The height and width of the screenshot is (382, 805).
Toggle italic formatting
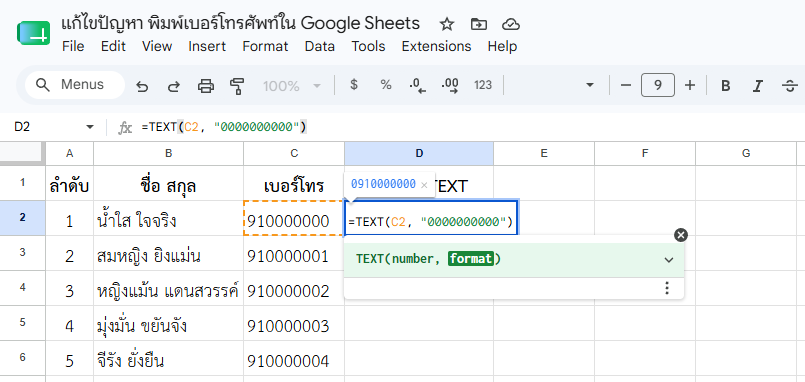[x=757, y=86]
